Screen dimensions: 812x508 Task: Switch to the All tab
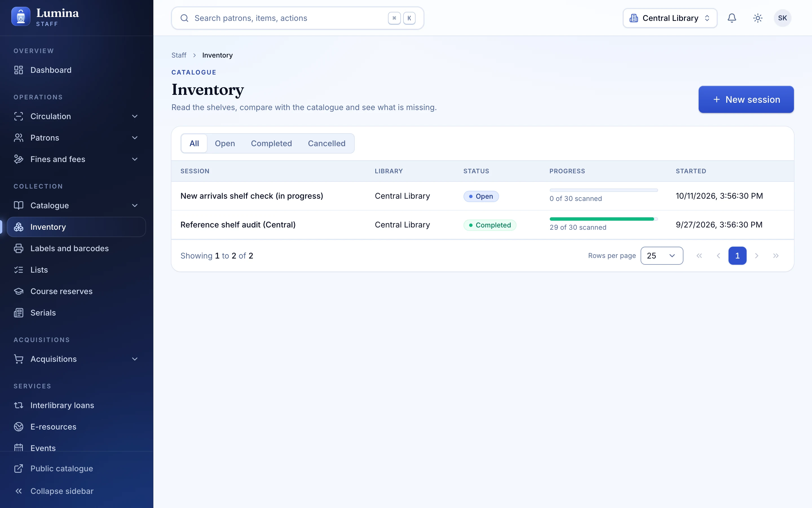[x=194, y=143]
